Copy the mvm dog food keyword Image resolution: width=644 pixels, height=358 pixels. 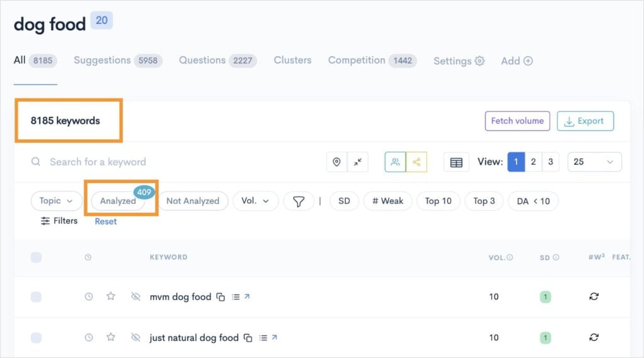(221, 297)
